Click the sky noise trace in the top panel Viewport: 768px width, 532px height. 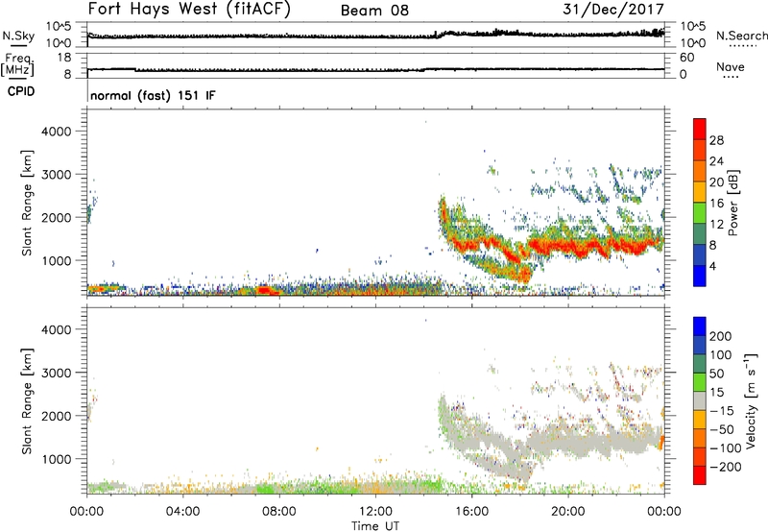click(375, 36)
